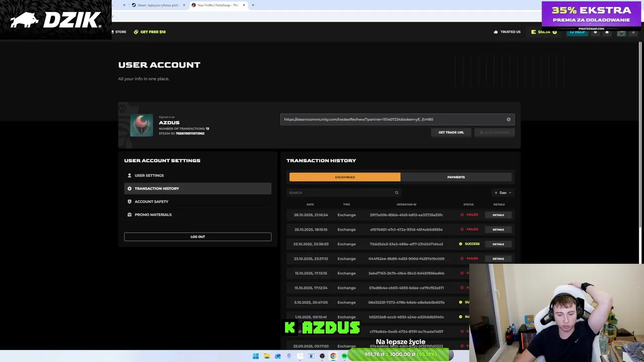Click operation ID ef07b651-e7c1-472a-931d-4514eb5d955e
The width and height of the screenshot is (644, 362).
(406, 230)
